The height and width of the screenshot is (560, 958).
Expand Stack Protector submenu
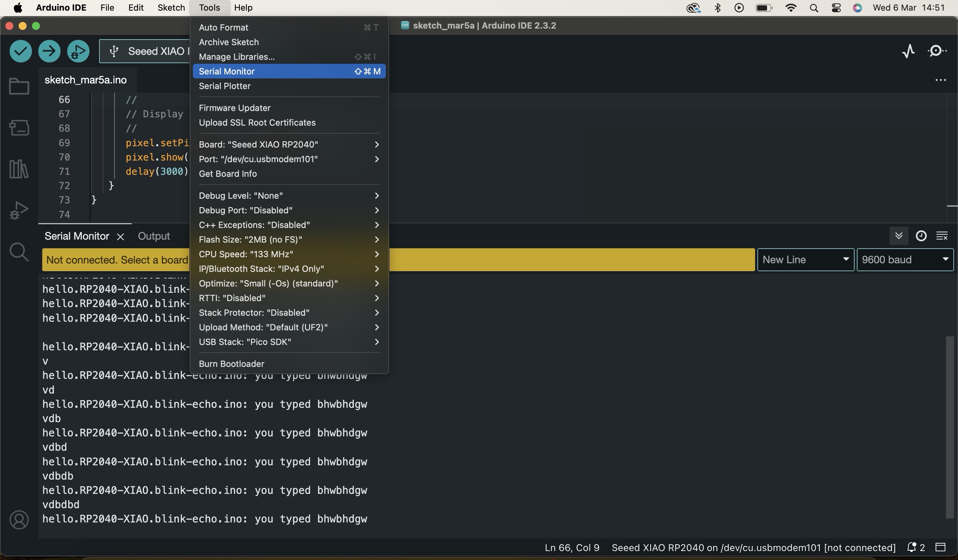coord(289,313)
